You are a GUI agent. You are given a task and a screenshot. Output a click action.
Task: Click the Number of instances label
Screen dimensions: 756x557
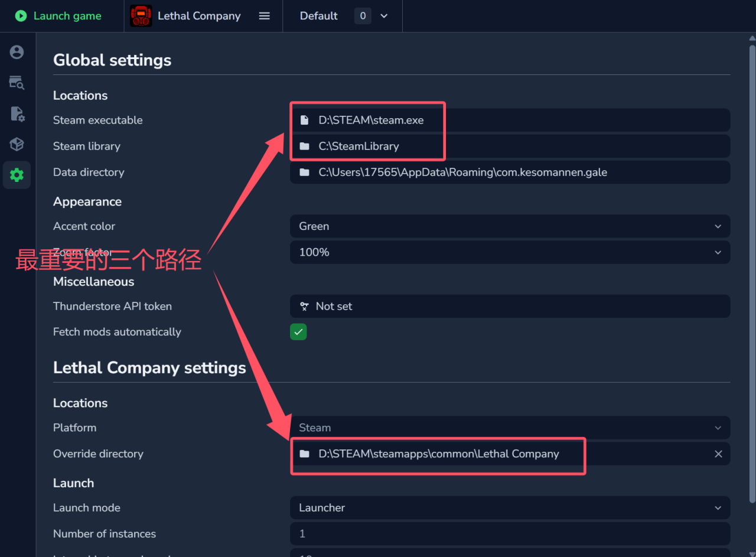105,533
